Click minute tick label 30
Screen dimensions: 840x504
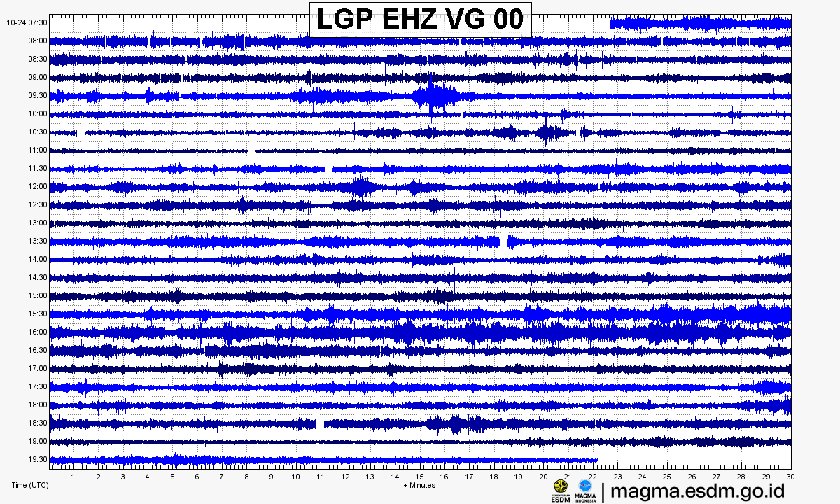[x=791, y=477]
